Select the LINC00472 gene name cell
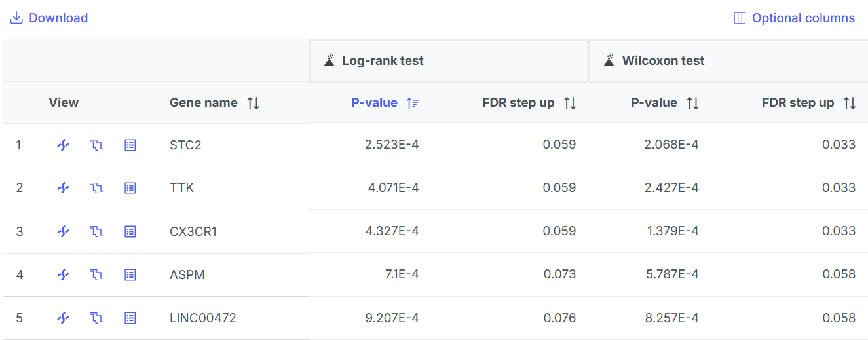 pyautogui.click(x=202, y=318)
